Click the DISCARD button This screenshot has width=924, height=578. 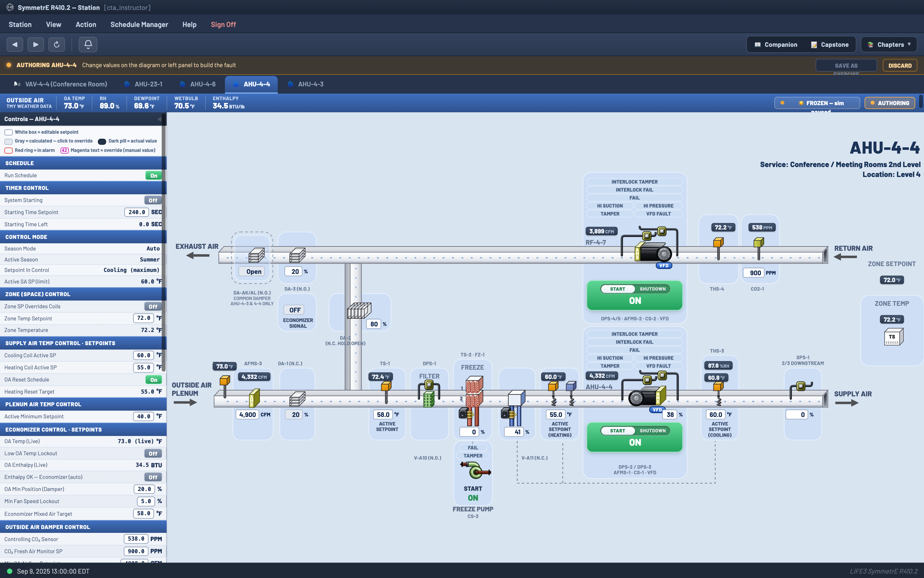click(900, 66)
